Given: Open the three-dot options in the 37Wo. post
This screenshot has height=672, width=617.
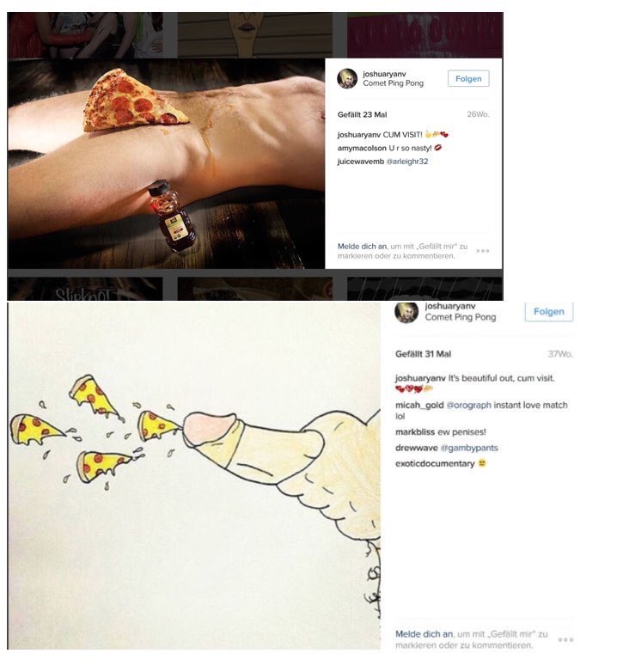Looking at the screenshot, I should 565,639.
